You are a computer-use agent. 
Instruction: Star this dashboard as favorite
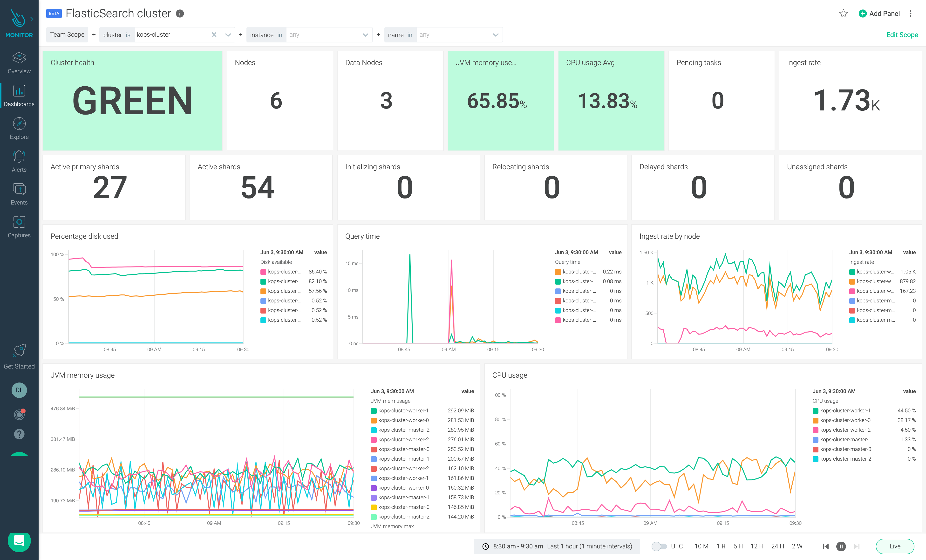843,14
